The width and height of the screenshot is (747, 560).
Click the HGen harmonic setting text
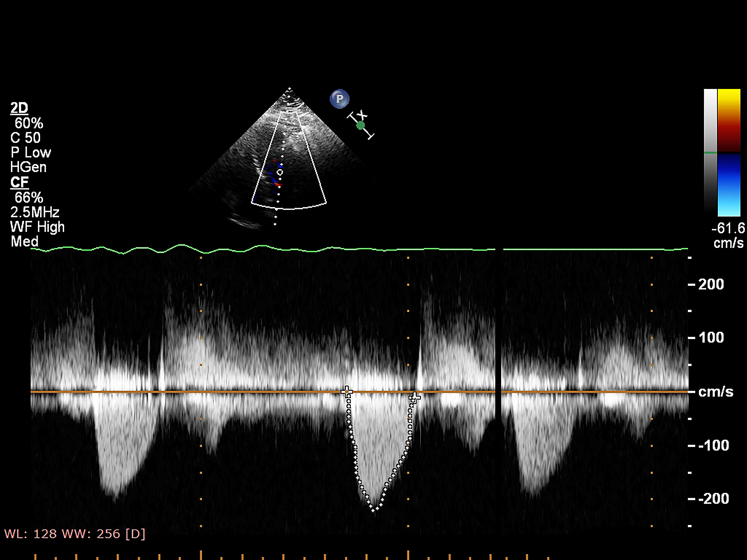pos(28,167)
